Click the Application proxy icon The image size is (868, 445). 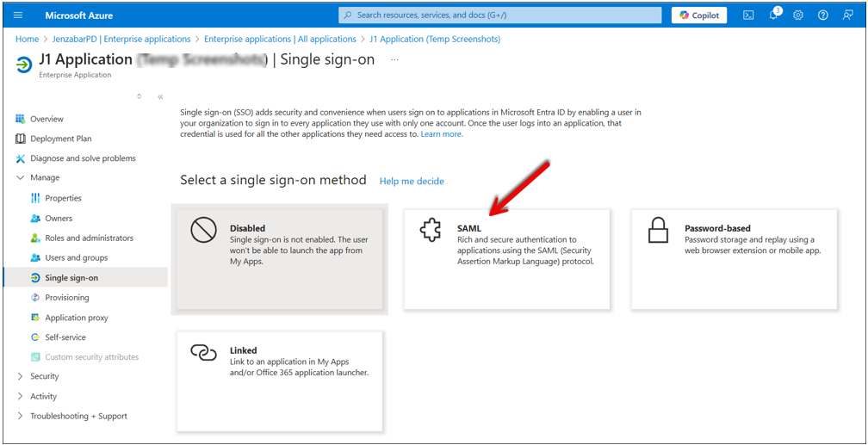point(35,318)
